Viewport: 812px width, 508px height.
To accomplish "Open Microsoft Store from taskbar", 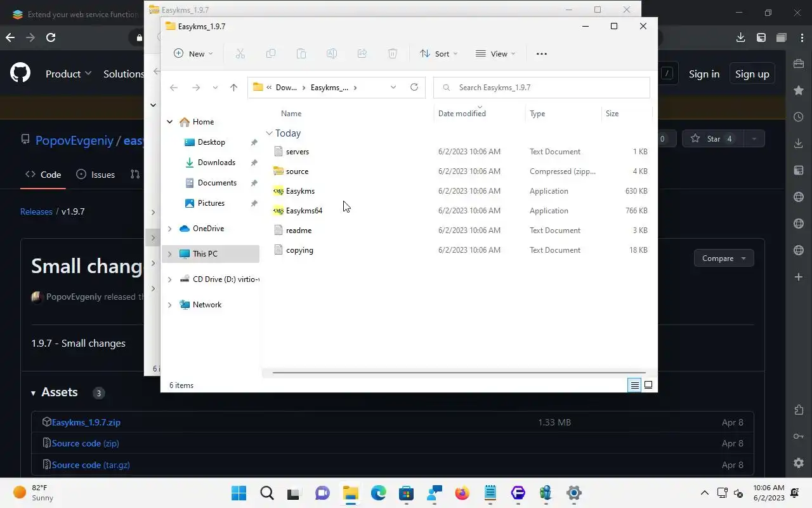I will [406, 493].
